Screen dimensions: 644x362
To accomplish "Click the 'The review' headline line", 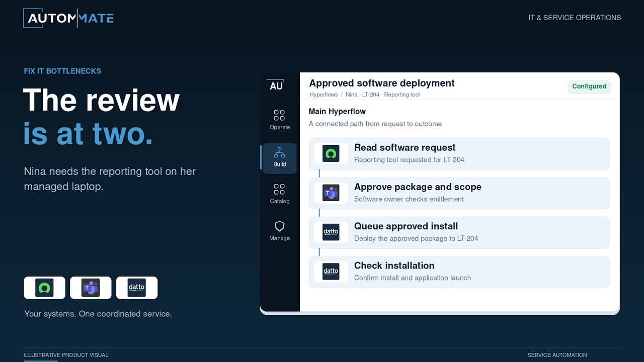I will [101, 100].
